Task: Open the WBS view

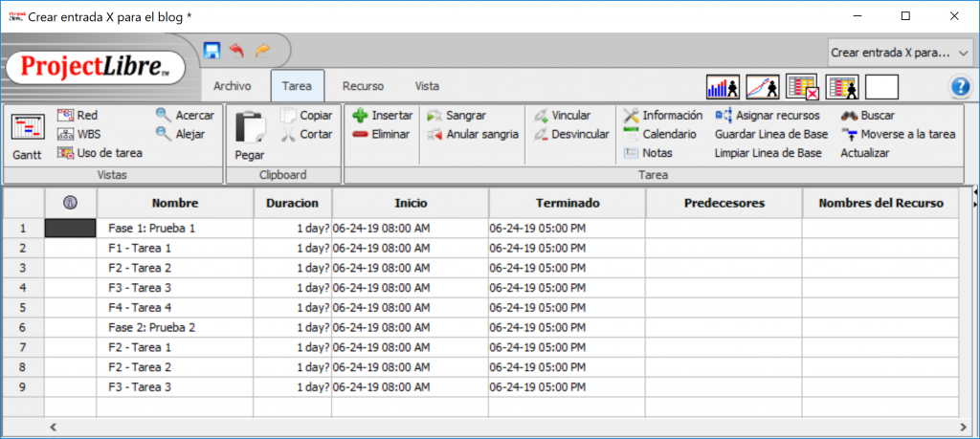Action: click(x=78, y=134)
